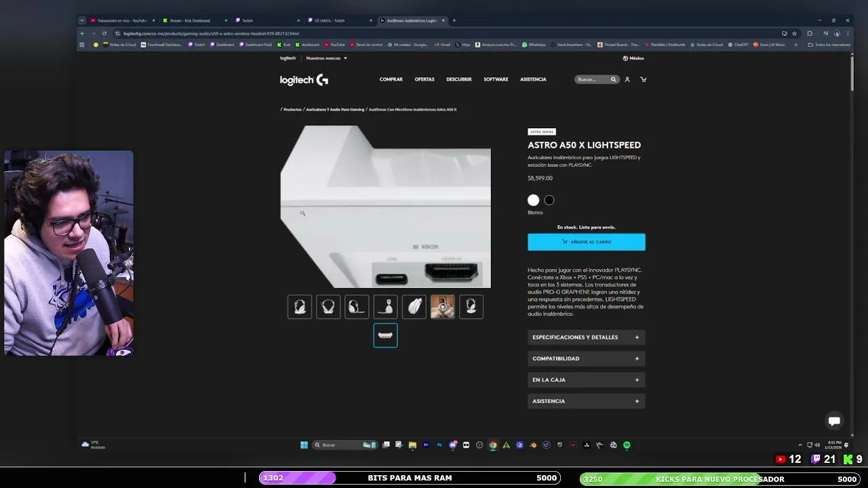868x488 pixels.
Task: Open the DESCUBRIR menu
Action: tap(459, 79)
